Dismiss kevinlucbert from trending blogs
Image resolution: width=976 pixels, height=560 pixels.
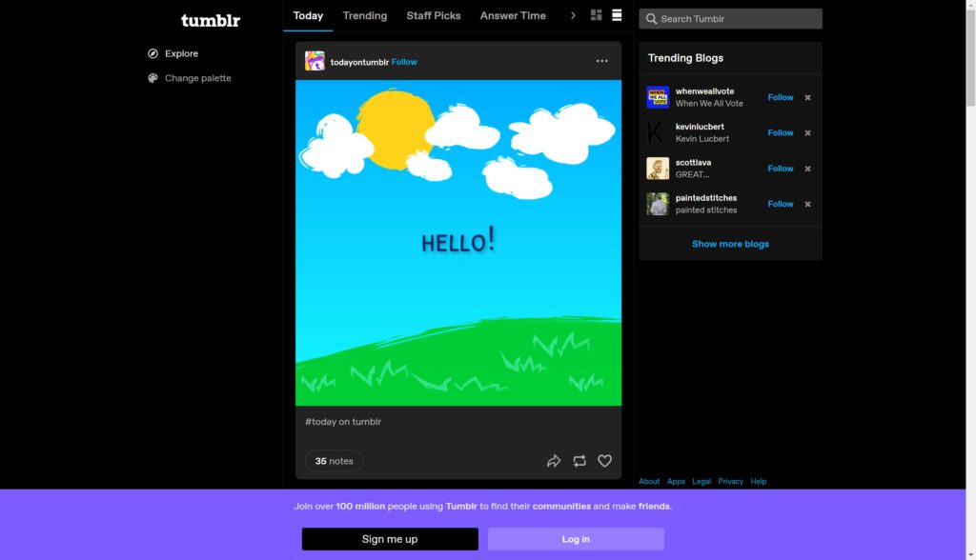[x=807, y=133]
